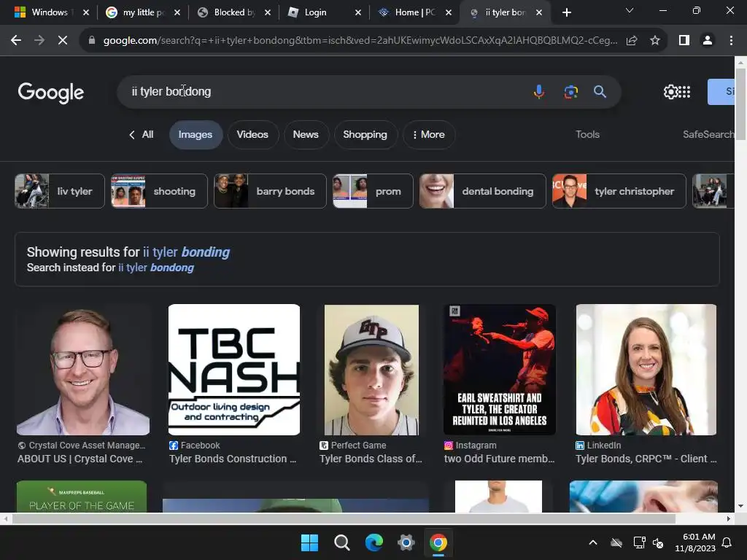This screenshot has width=747, height=560.
Task: Open the browser side panel icon
Action: click(684, 41)
